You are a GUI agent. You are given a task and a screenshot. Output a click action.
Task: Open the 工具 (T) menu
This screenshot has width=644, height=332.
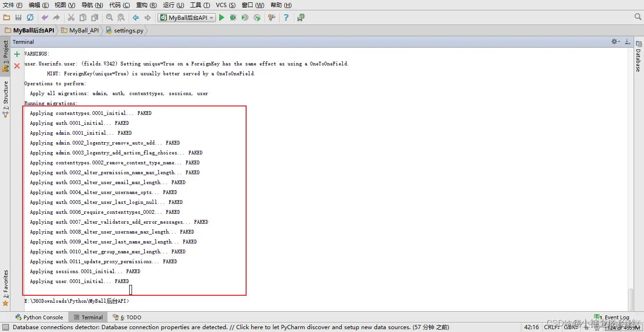[x=200, y=5]
